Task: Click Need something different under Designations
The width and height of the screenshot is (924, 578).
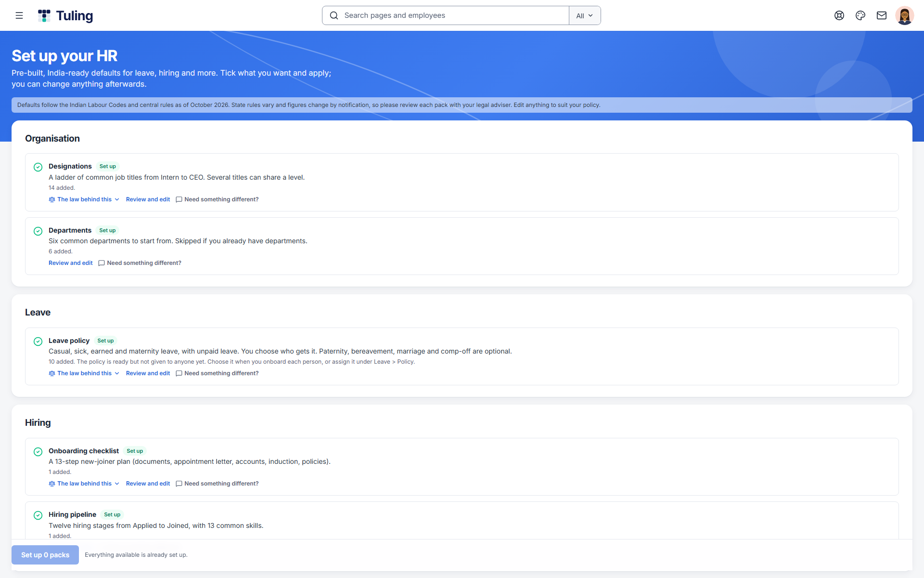Action: point(217,199)
